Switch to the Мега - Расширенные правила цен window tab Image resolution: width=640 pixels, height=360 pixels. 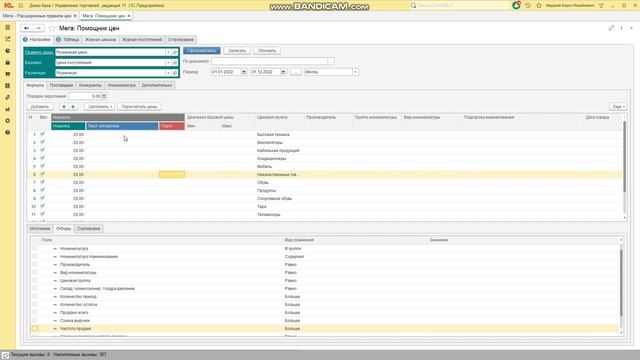39,16
